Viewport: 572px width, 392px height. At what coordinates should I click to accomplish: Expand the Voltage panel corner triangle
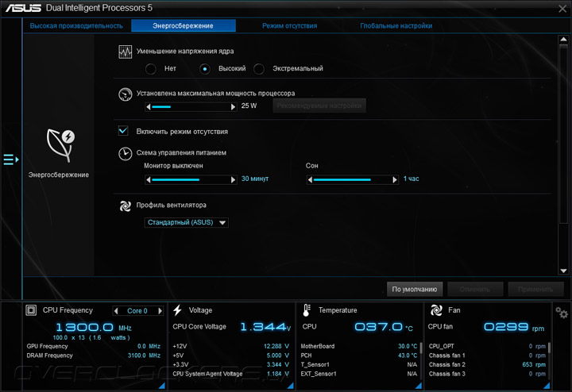coord(291,386)
